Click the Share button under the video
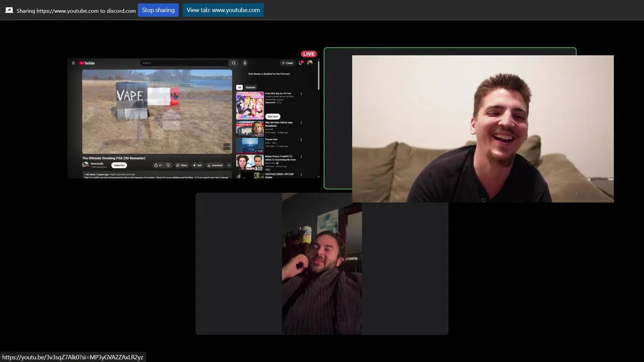The image size is (644, 362). coord(182,165)
